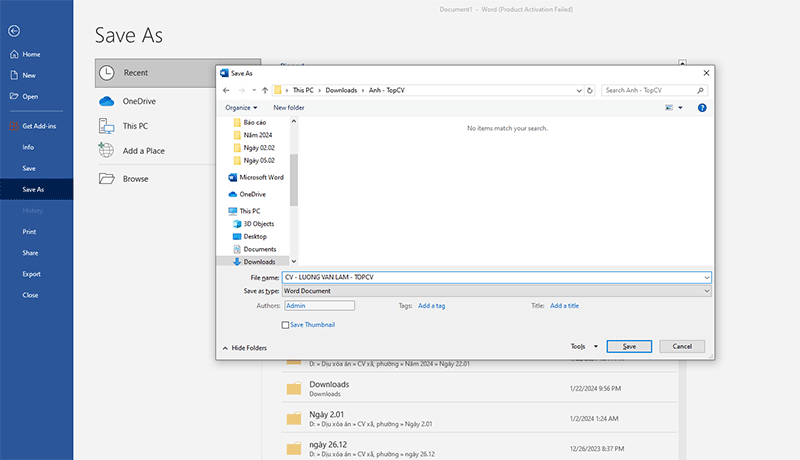Click the navigation tree scrollbar thumb
The width and height of the screenshot is (800, 460).
(x=293, y=180)
